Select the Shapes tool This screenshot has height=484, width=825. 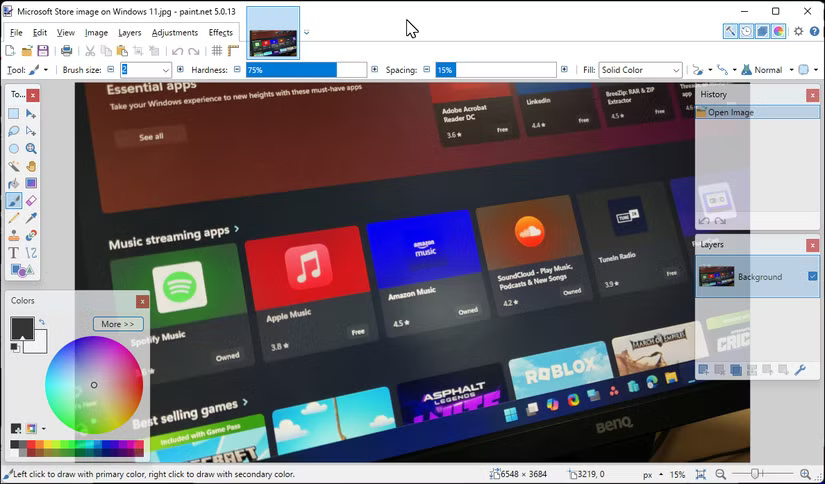22,270
